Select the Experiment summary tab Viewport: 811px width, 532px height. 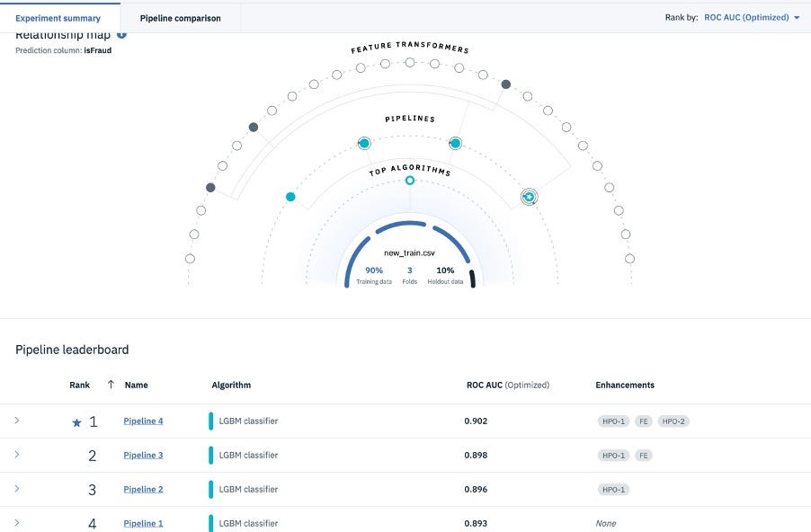point(58,17)
